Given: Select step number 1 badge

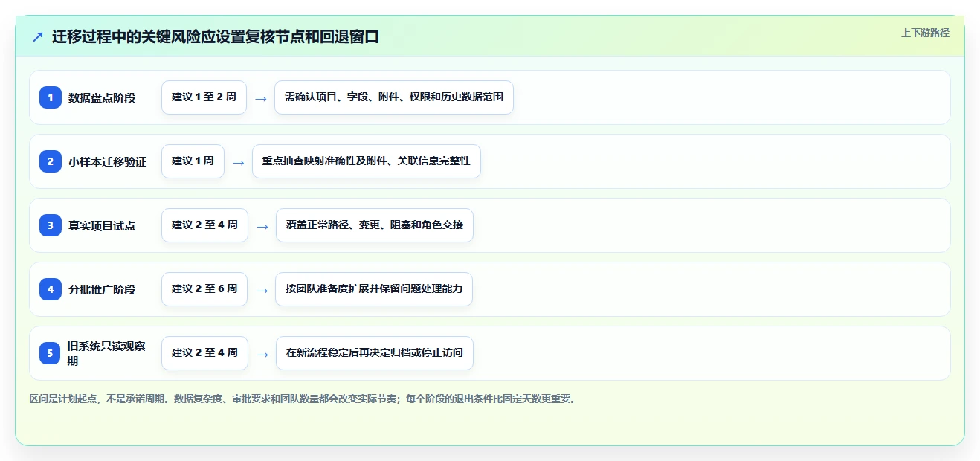Looking at the screenshot, I should coord(51,97).
